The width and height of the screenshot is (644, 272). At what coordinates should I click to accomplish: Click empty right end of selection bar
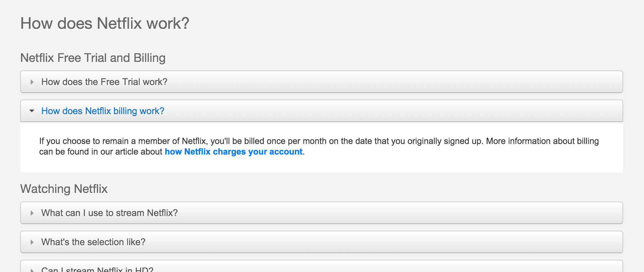563,242
